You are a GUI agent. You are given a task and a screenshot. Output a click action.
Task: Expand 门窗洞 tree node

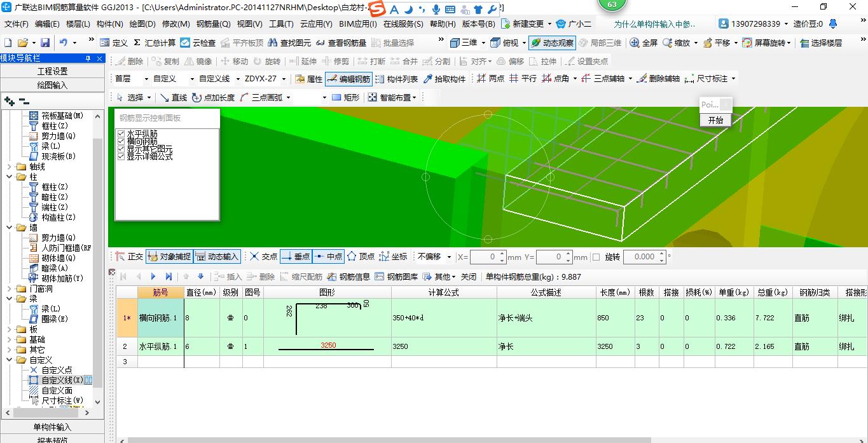pyautogui.click(x=10, y=289)
